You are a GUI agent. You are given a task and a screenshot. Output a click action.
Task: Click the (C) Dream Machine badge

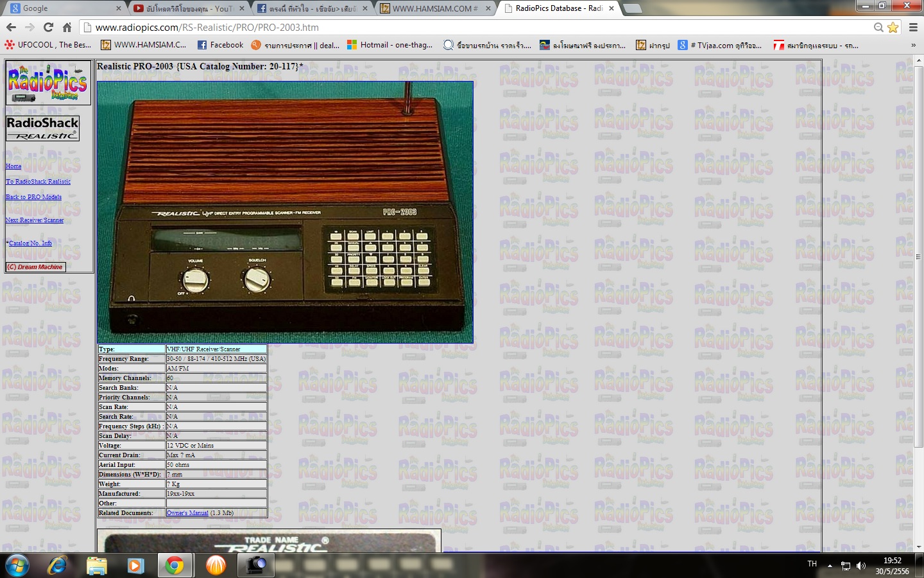click(x=36, y=267)
